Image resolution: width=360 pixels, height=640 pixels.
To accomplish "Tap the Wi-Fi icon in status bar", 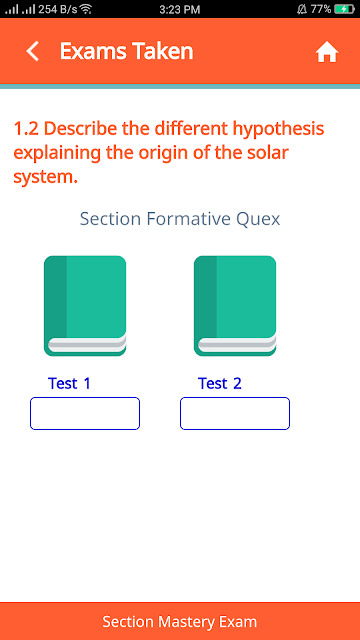I will [x=86, y=9].
